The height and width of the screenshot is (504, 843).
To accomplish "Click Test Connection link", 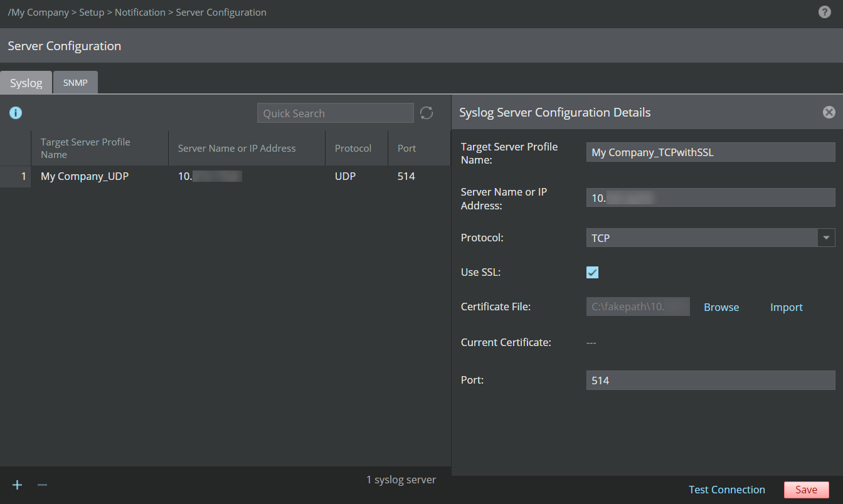I will coord(727,490).
